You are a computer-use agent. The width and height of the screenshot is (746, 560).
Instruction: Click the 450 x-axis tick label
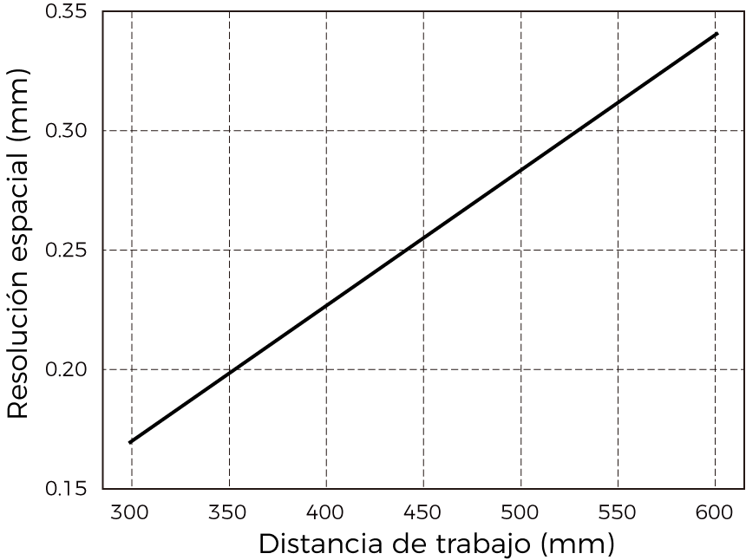423,512
